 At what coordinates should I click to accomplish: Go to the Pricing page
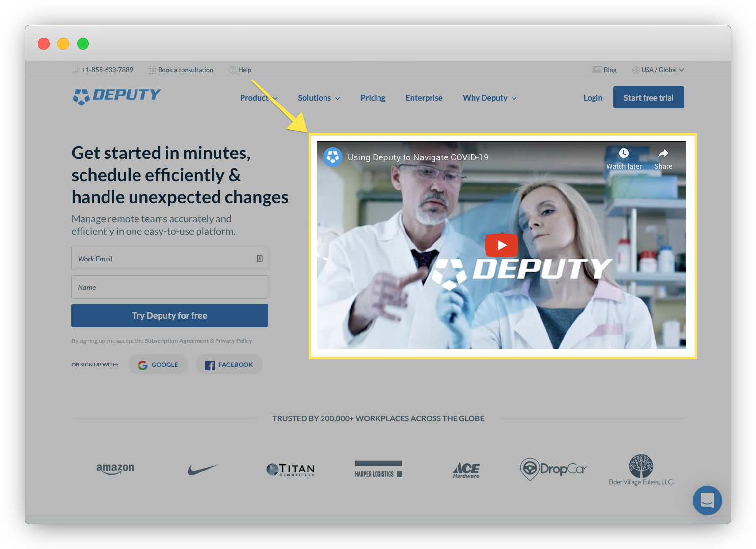pos(373,98)
